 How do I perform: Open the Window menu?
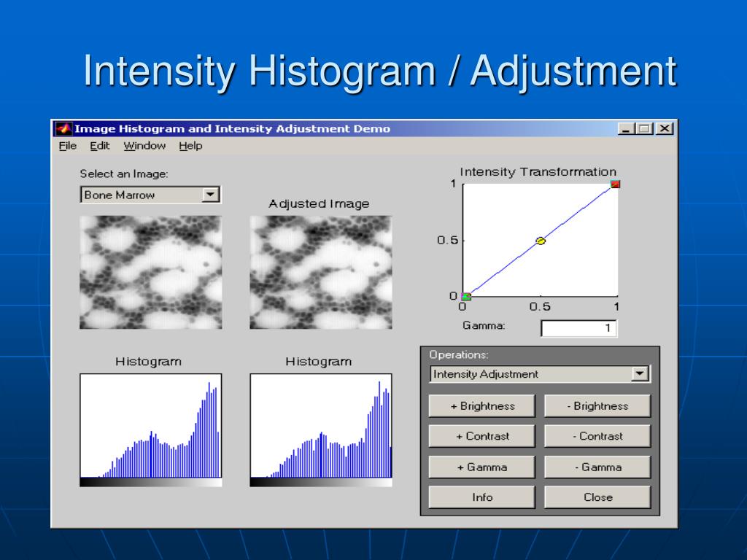coord(144,146)
